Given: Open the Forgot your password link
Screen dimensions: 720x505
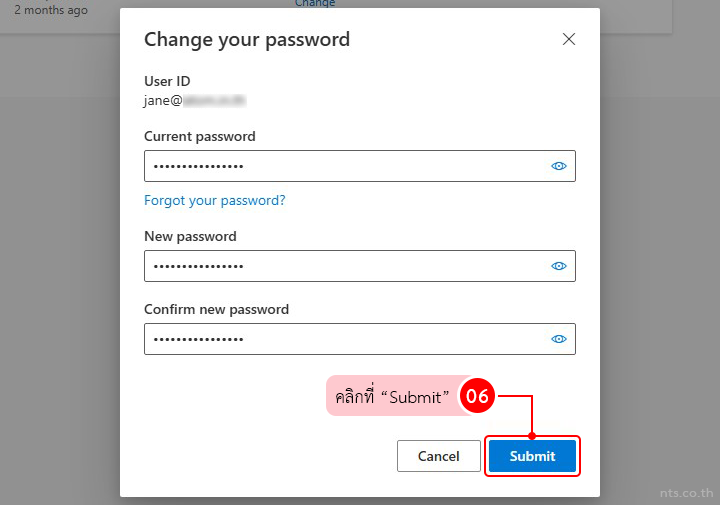Looking at the screenshot, I should [x=214, y=200].
